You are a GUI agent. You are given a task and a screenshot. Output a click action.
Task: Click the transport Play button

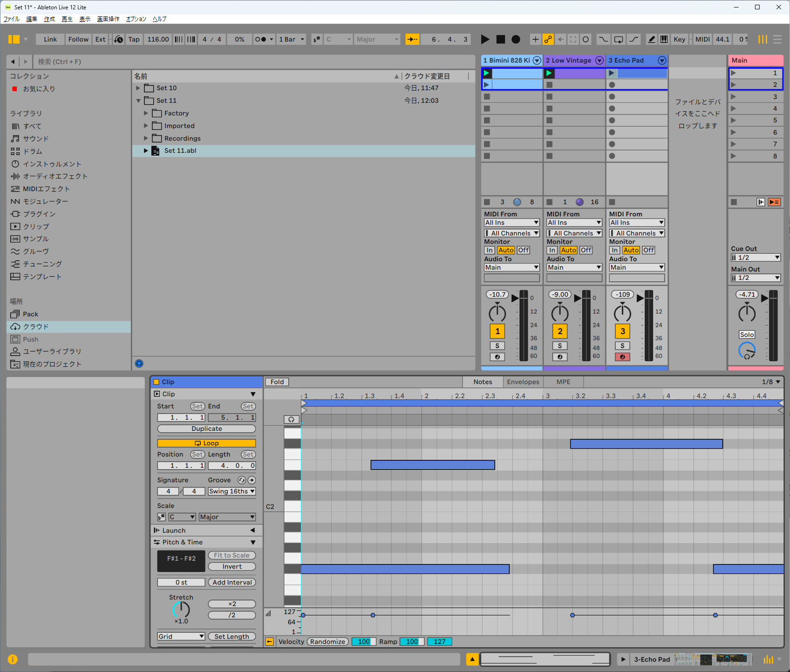click(485, 39)
